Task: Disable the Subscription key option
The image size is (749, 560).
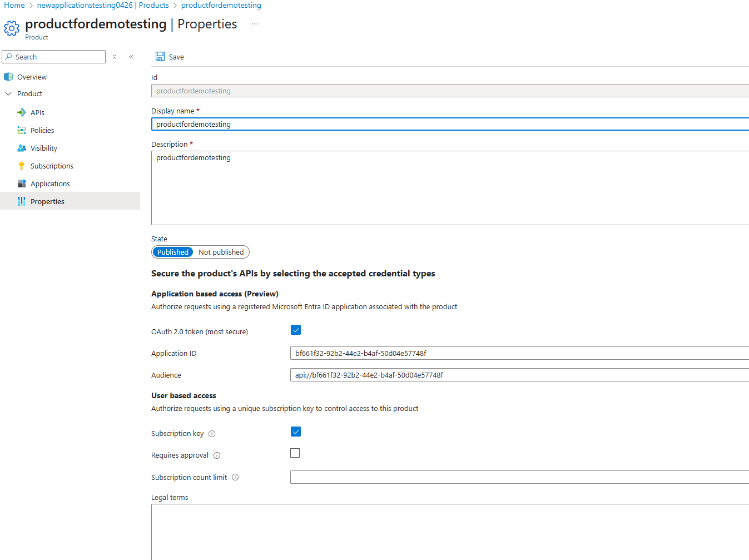Action: tap(295, 432)
